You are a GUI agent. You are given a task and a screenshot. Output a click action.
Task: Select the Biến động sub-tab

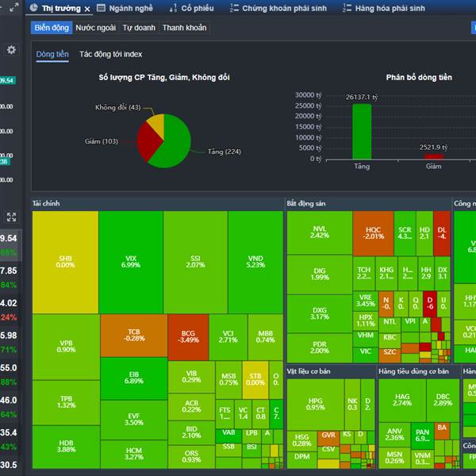click(52, 28)
